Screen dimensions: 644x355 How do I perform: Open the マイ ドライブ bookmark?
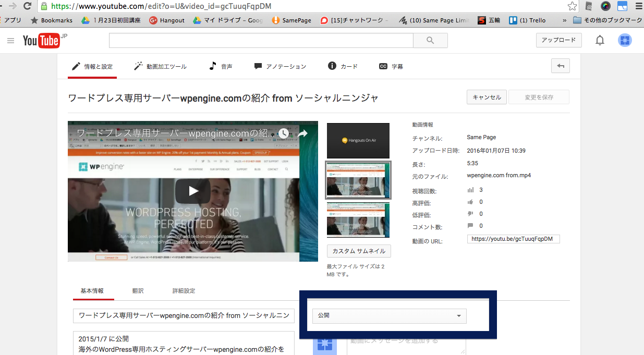tap(228, 20)
